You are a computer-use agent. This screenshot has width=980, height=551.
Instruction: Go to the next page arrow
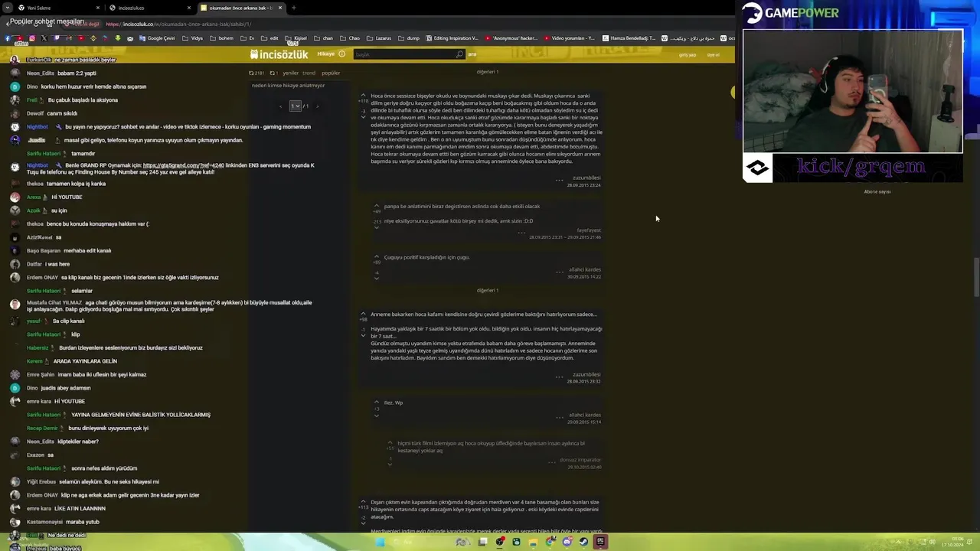click(x=317, y=106)
